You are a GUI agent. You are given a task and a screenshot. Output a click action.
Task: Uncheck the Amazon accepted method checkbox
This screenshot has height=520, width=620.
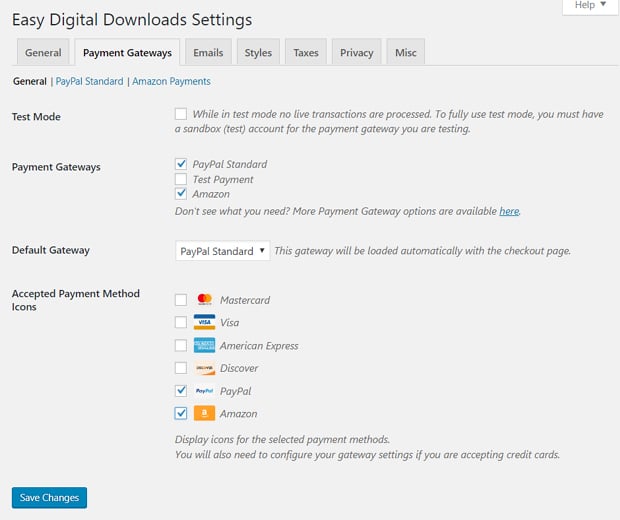pyautogui.click(x=181, y=413)
